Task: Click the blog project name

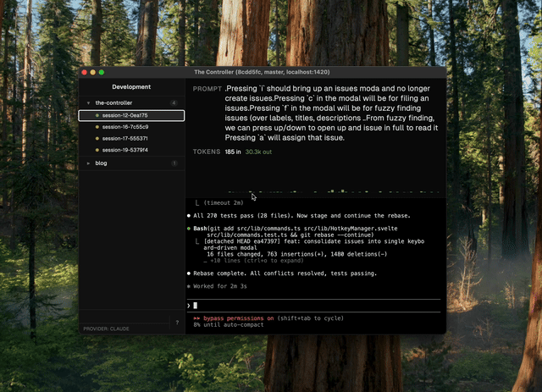Action: point(101,163)
